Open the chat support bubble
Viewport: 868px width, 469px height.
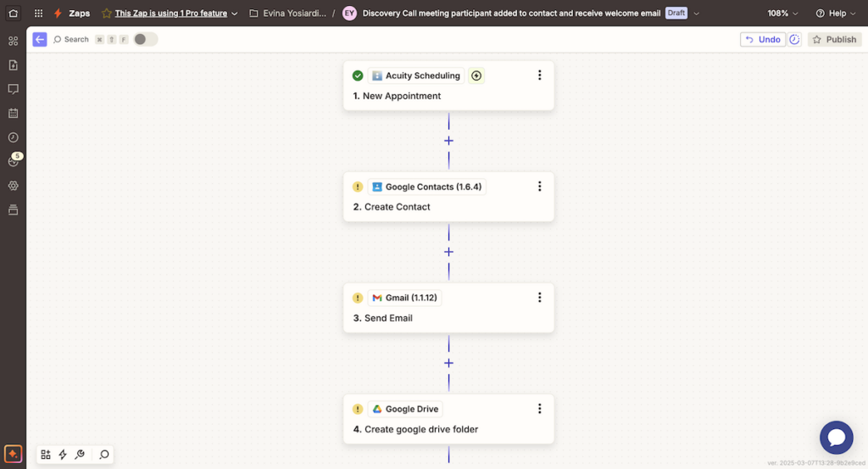pyautogui.click(x=837, y=438)
